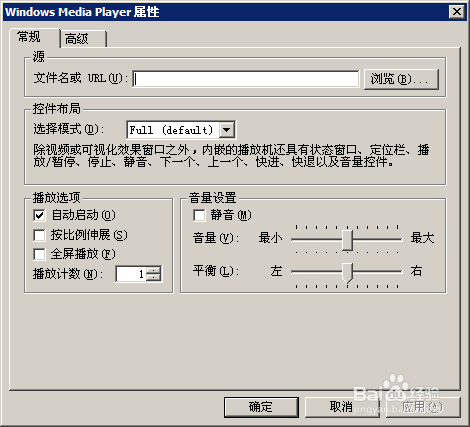Open the 浏览(B)... file browser button

pyautogui.click(x=401, y=79)
